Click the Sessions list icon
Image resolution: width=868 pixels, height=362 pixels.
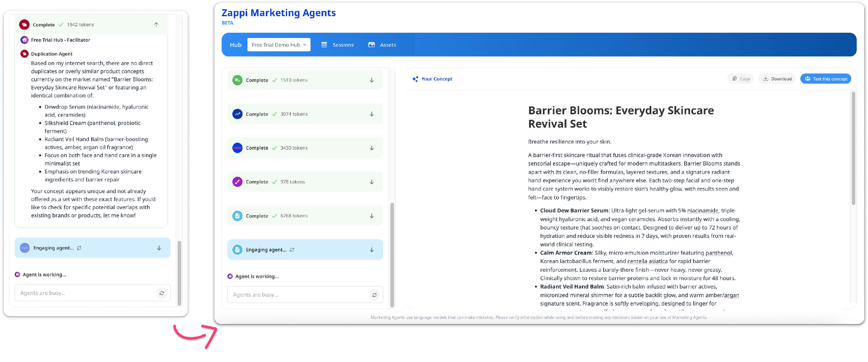[324, 45]
